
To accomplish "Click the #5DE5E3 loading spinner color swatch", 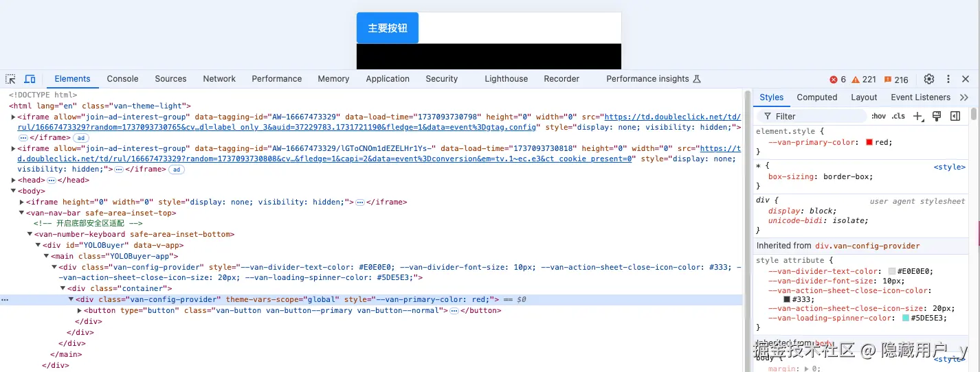I will click(x=906, y=318).
